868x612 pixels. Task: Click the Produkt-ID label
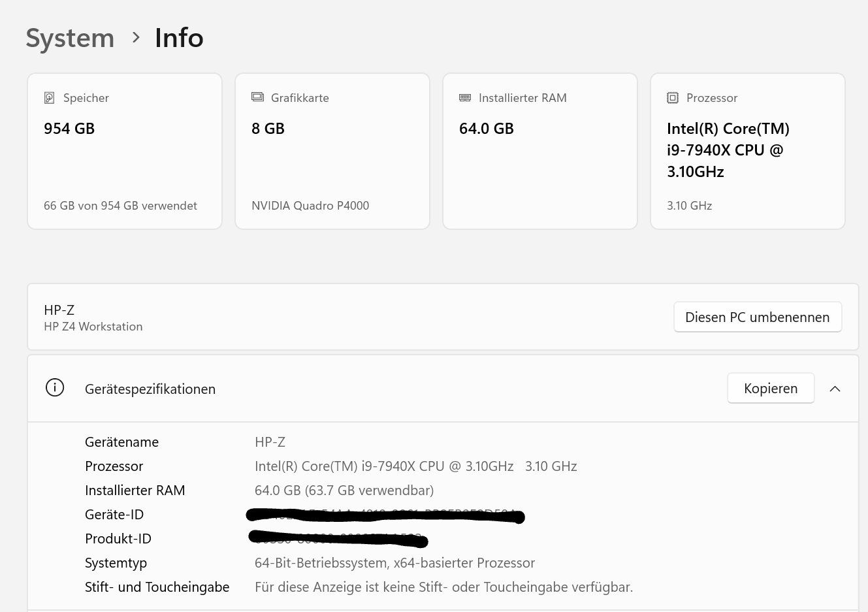[118, 539]
